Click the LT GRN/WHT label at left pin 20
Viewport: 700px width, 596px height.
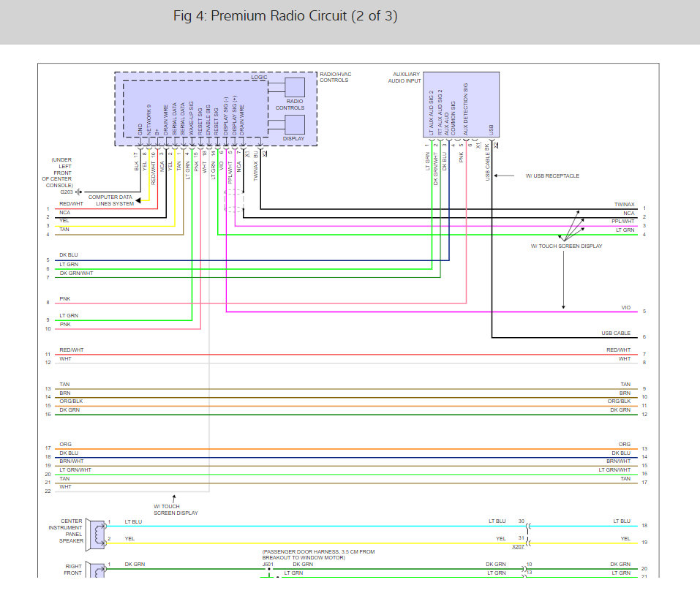[75, 470]
